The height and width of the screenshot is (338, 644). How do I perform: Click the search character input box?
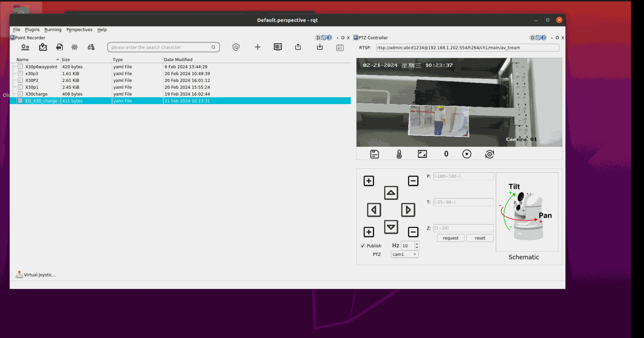[160, 47]
